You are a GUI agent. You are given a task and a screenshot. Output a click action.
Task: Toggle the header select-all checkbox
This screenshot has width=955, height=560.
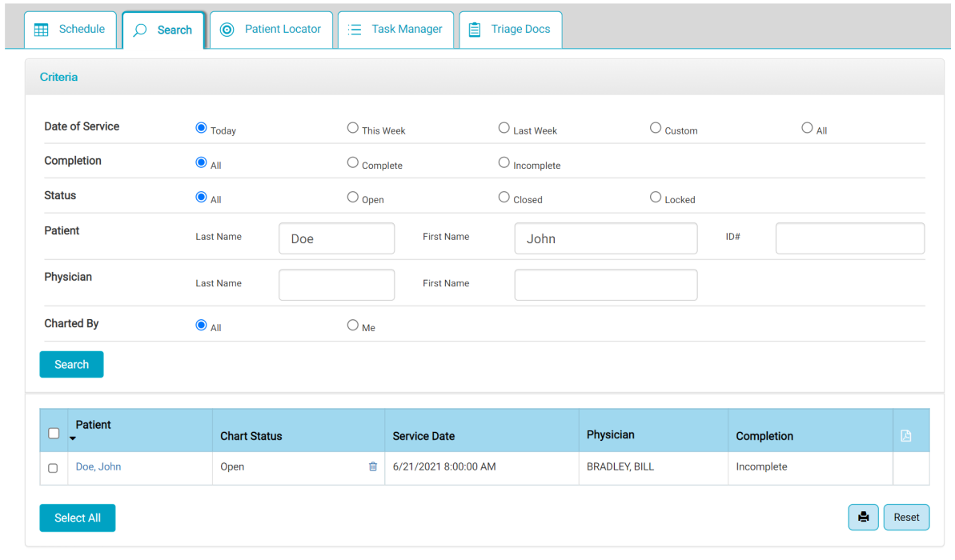click(x=54, y=434)
